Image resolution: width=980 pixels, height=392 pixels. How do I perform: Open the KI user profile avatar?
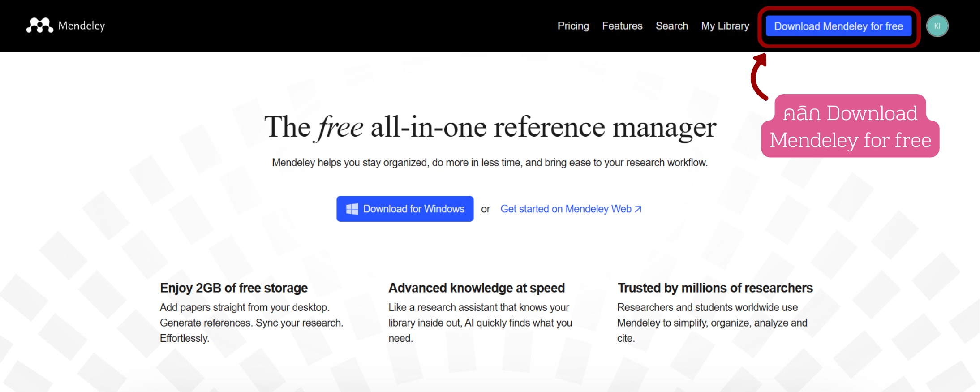pos(937,26)
